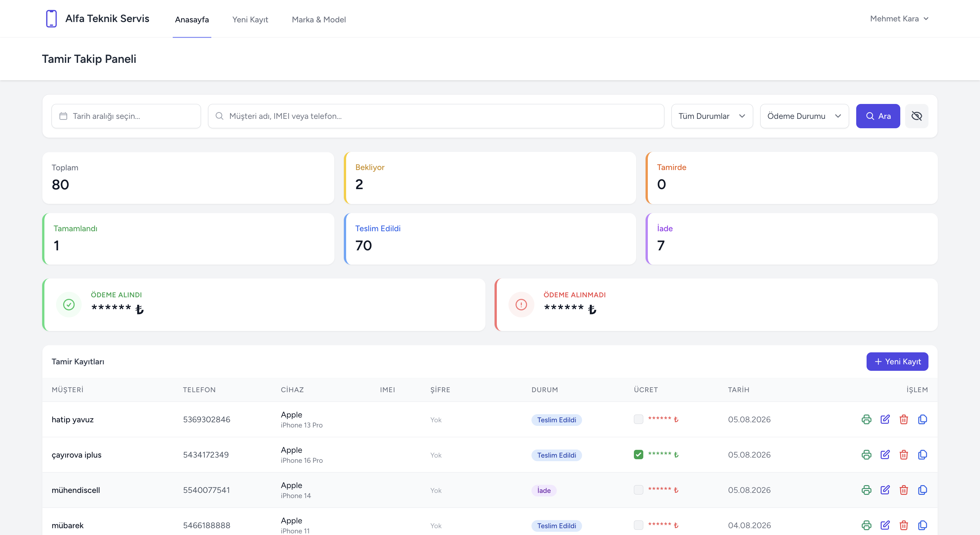Click the customer name search field
The height and width of the screenshot is (535, 980).
pos(436,116)
